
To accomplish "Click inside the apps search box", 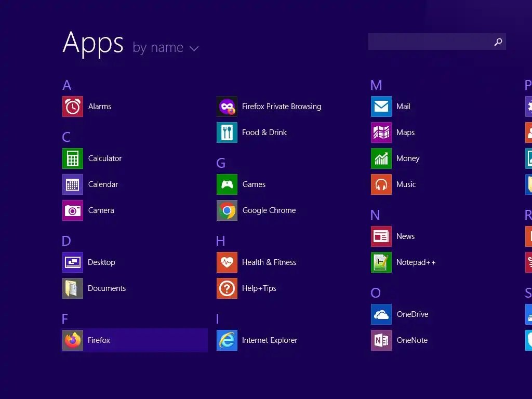I will click(437, 42).
